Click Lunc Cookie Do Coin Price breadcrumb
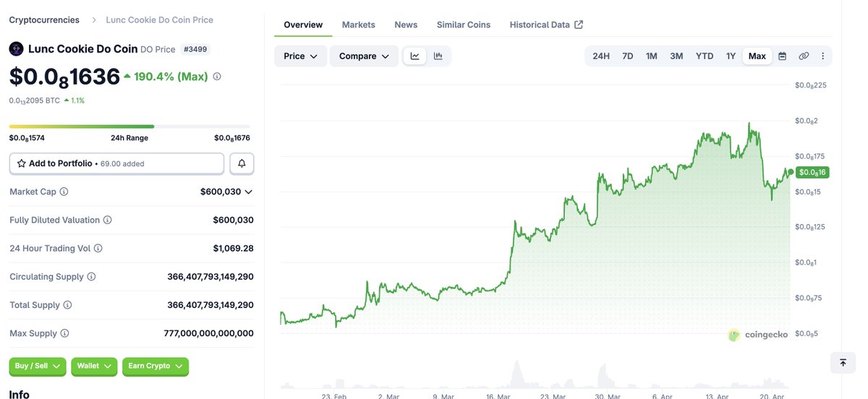The height and width of the screenshot is (399, 868). point(160,20)
